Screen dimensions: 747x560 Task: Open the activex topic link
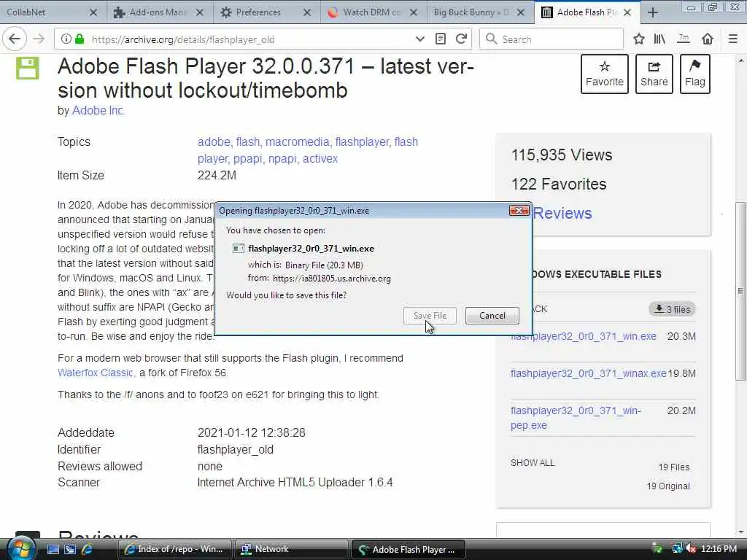tap(320, 158)
